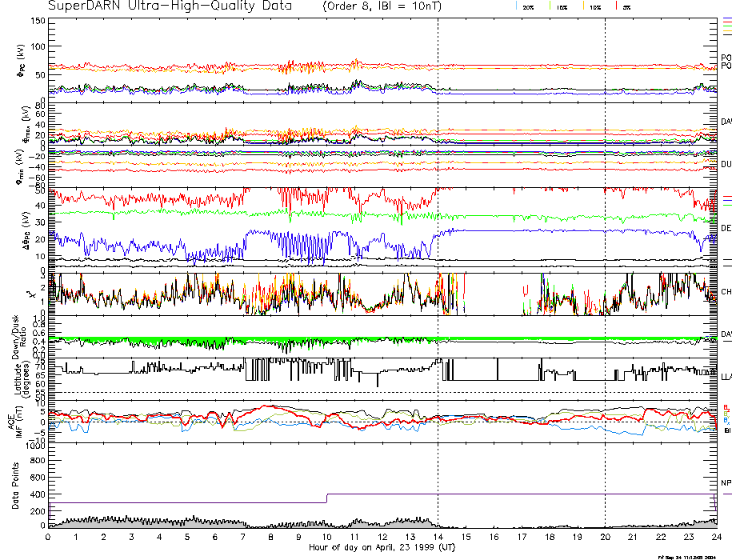Click the hour 24 tick label
Image resolution: width=732 pixels, height=560 pixels.
coord(715,537)
